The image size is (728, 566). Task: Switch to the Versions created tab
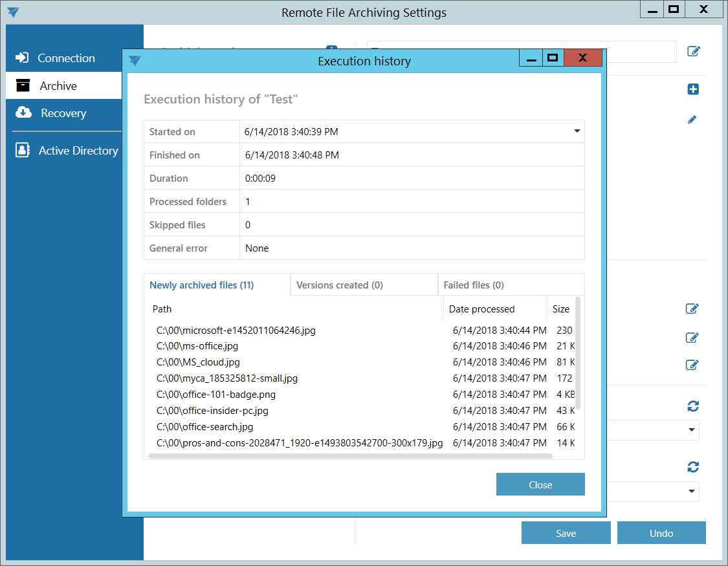[x=340, y=285]
